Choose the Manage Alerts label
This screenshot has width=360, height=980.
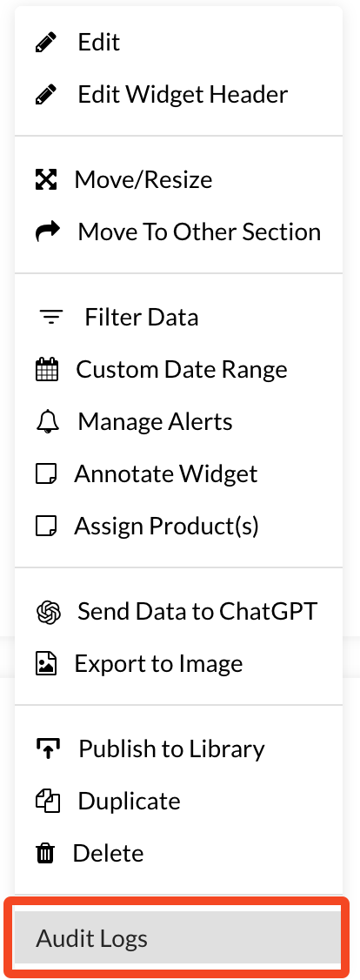coord(156,422)
